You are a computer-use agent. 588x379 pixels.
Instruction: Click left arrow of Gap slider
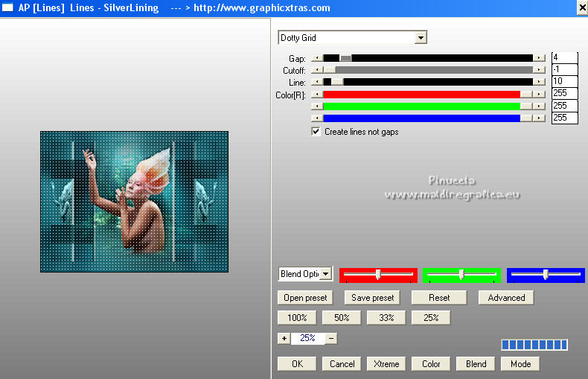[317, 58]
